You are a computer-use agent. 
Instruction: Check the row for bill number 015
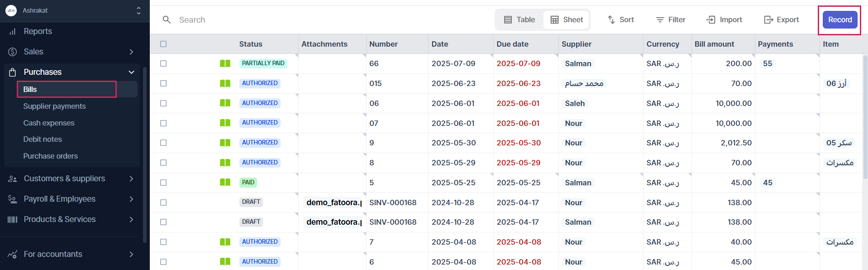tap(163, 83)
